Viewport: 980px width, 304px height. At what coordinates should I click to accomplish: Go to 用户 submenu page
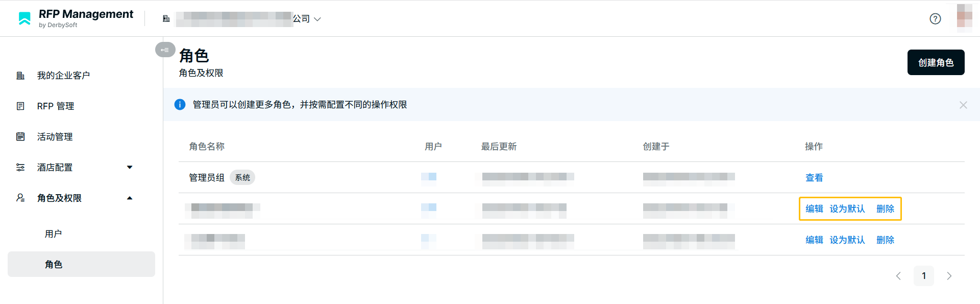click(x=53, y=233)
